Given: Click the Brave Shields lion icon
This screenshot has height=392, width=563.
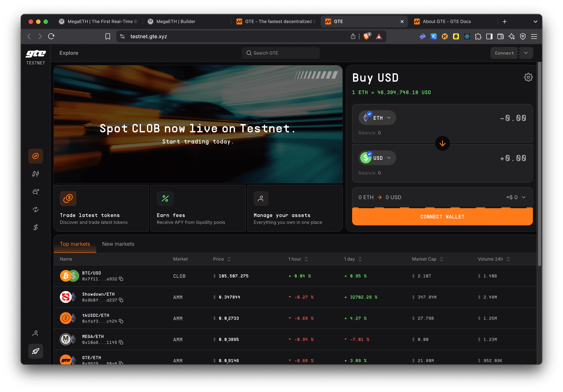Looking at the screenshot, I should [x=367, y=36].
